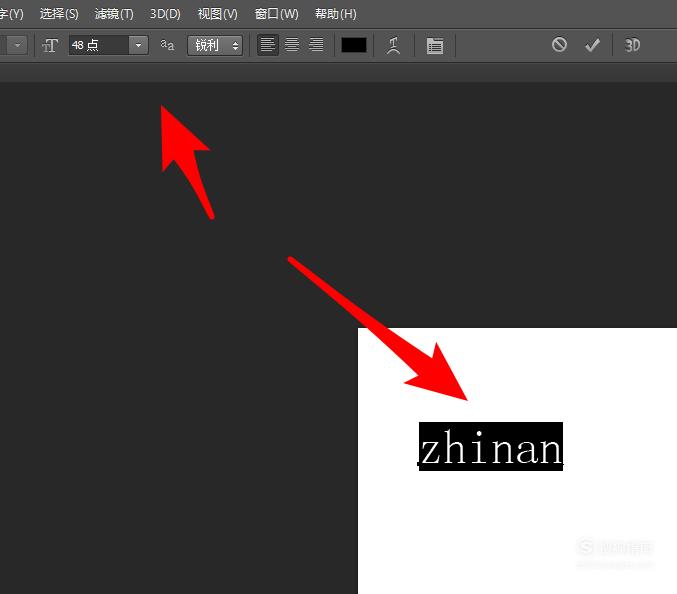Convert text to 3D
This screenshot has height=594, width=677.
tap(632, 45)
